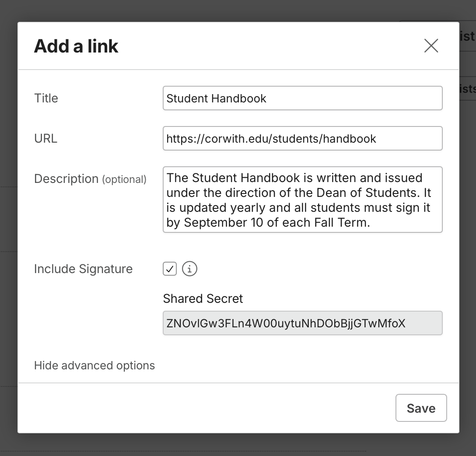Click the Description label text

[66, 179]
